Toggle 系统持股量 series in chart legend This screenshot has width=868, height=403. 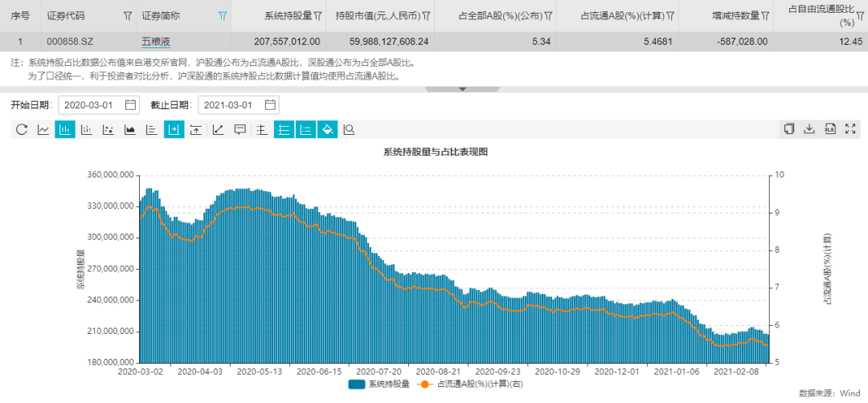coord(379,384)
